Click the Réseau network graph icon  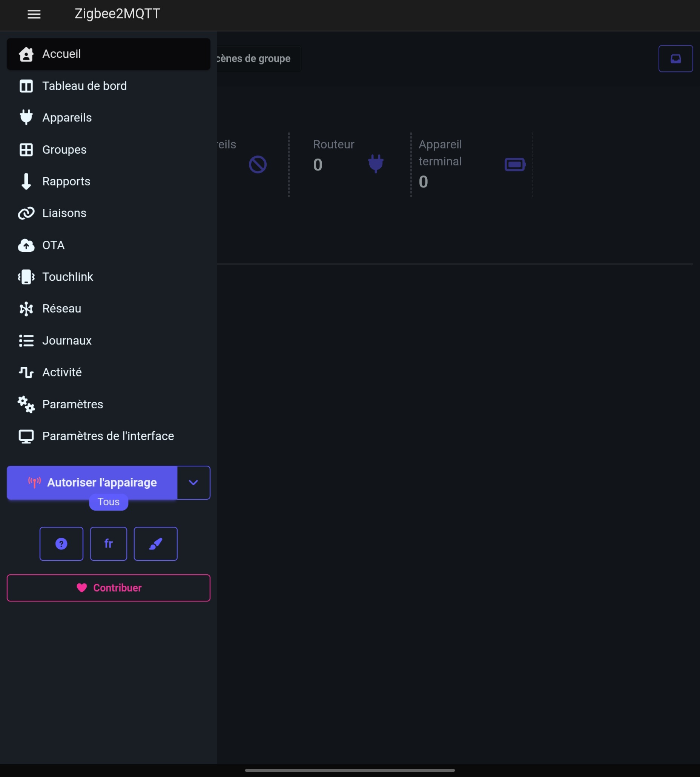tap(26, 309)
